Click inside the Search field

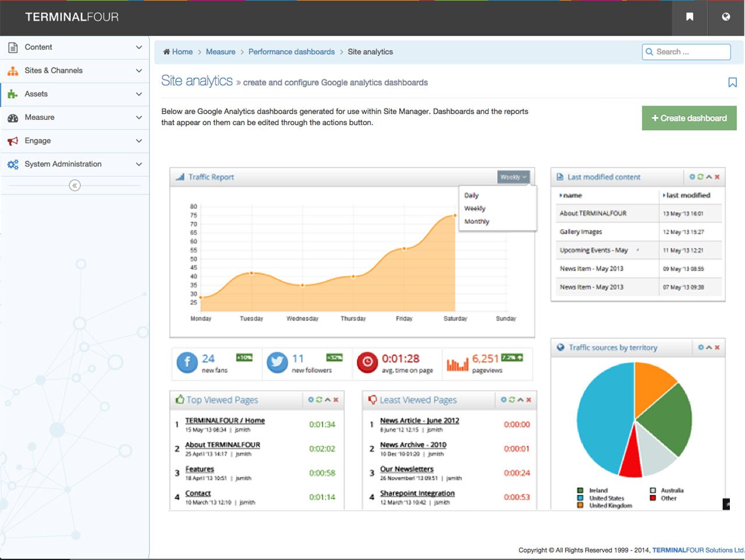[x=687, y=52]
